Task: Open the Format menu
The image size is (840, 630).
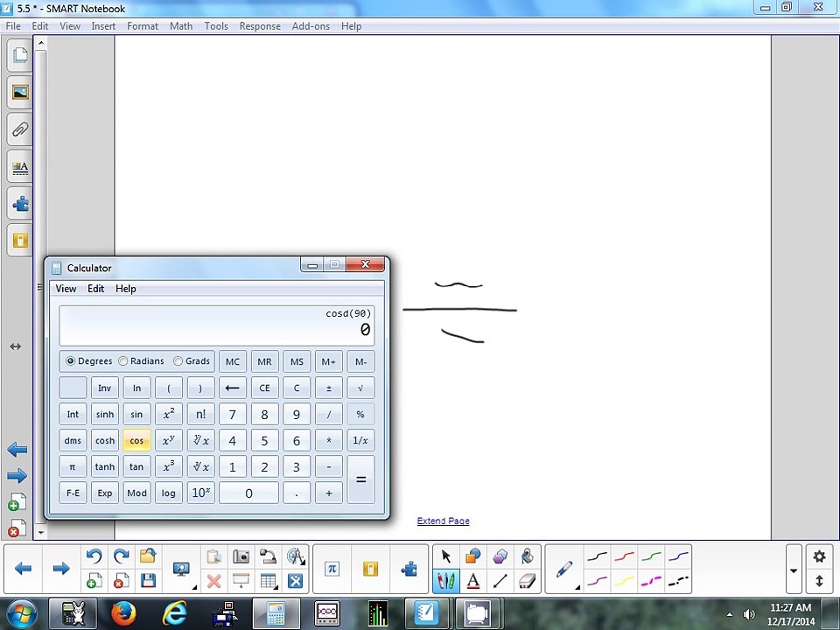Action: tap(143, 26)
